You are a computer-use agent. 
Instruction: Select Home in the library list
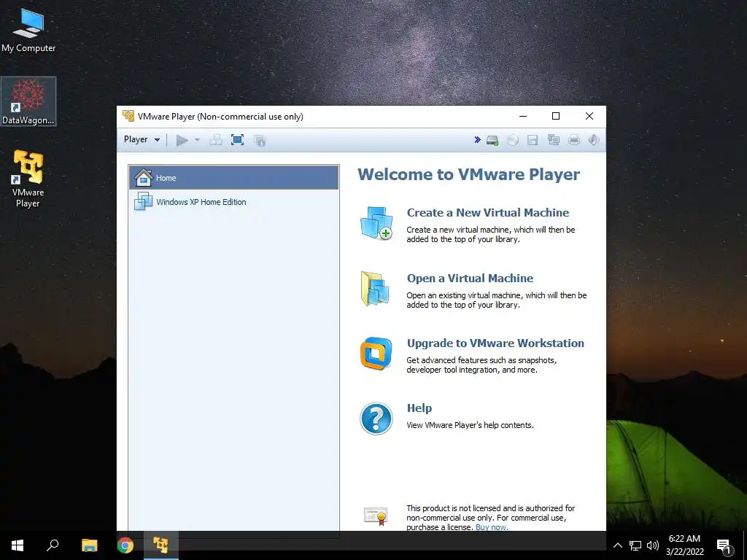(x=234, y=178)
